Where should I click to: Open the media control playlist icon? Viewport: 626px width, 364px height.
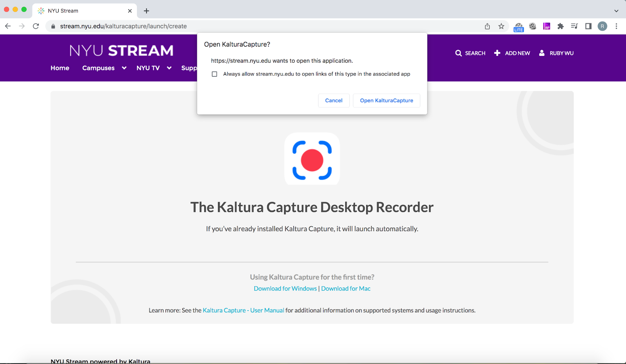pos(574,26)
